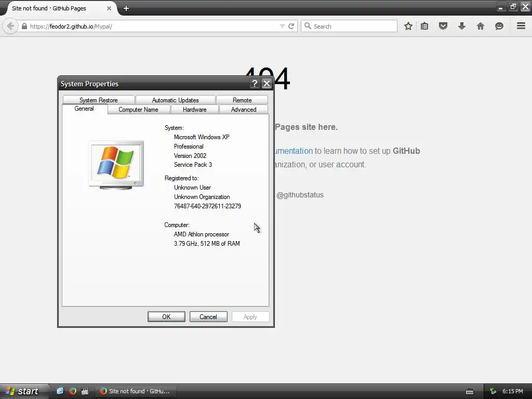Close the 'Site not found' browser tab
This screenshot has width=532, height=399.
109,8
